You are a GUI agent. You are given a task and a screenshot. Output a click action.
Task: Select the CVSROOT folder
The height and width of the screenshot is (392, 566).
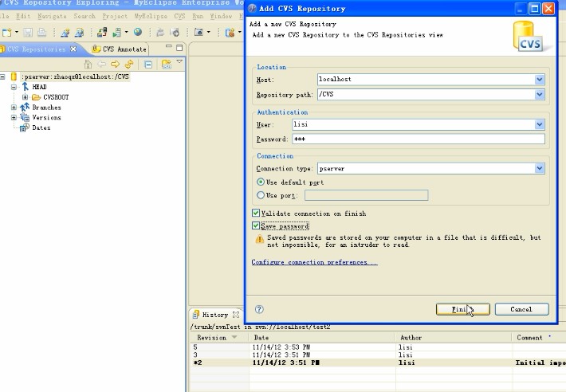pyautogui.click(x=56, y=97)
